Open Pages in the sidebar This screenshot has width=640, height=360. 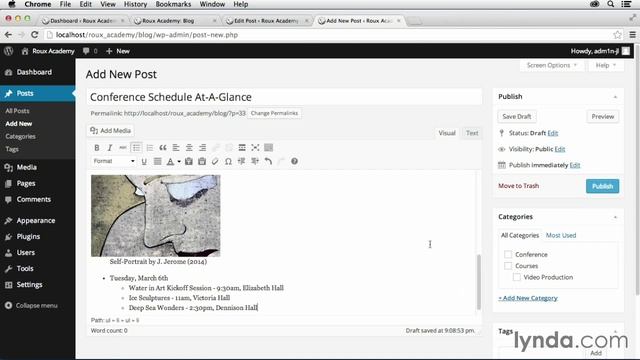26,183
